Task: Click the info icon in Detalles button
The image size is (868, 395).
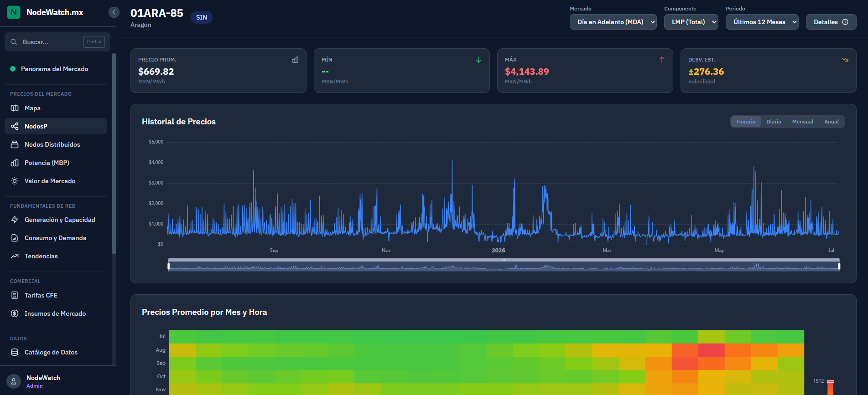Action: point(845,22)
